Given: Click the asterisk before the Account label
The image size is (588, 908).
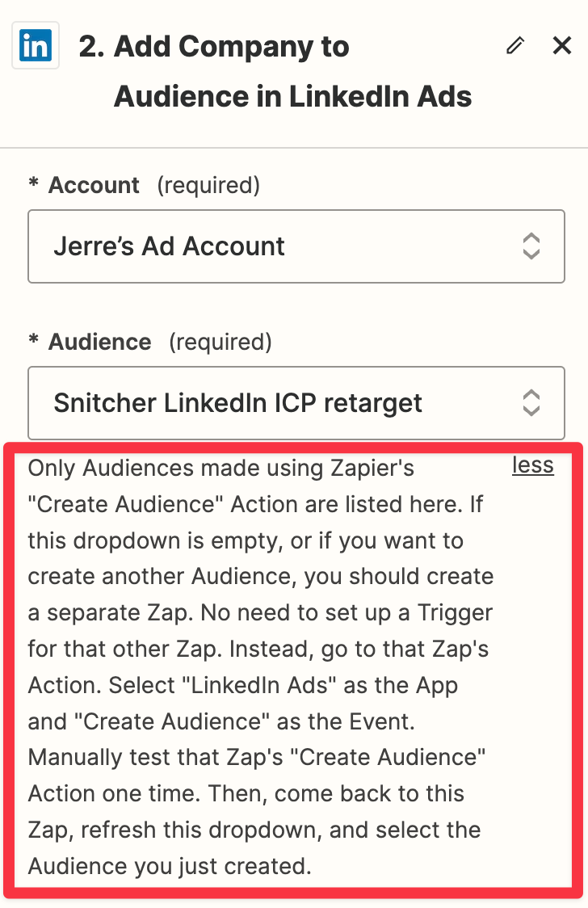Looking at the screenshot, I should 34,183.
